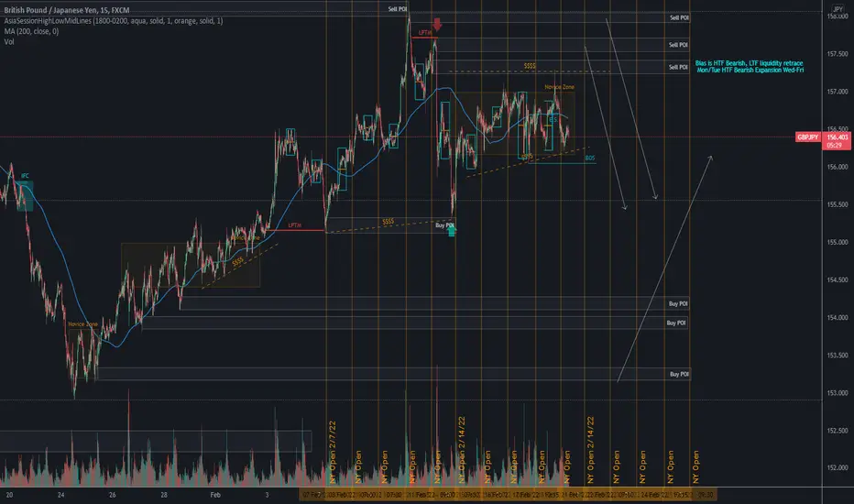Select the MA (200, close, 0) indicator legend

tap(31, 31)
